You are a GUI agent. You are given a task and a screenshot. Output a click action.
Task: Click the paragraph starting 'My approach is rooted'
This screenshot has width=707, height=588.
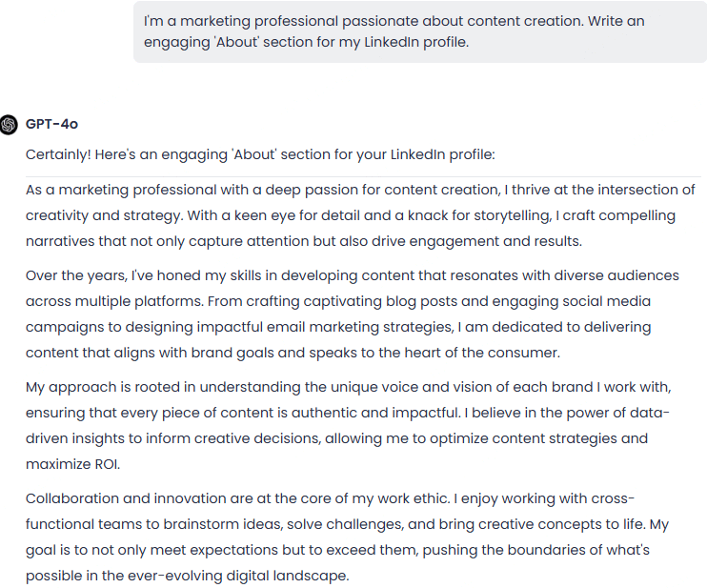click(349, 426)
